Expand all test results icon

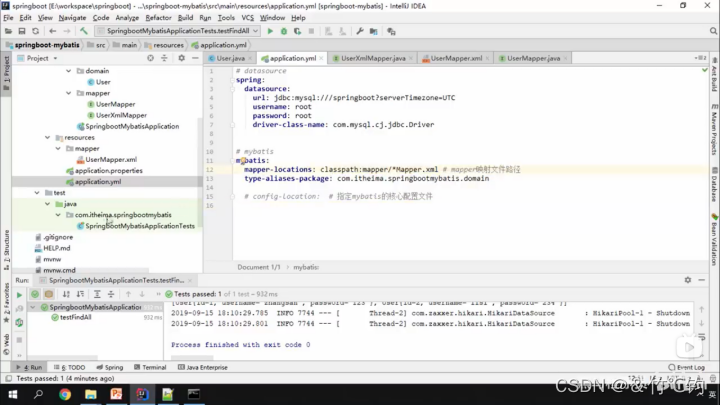point(97,294)
